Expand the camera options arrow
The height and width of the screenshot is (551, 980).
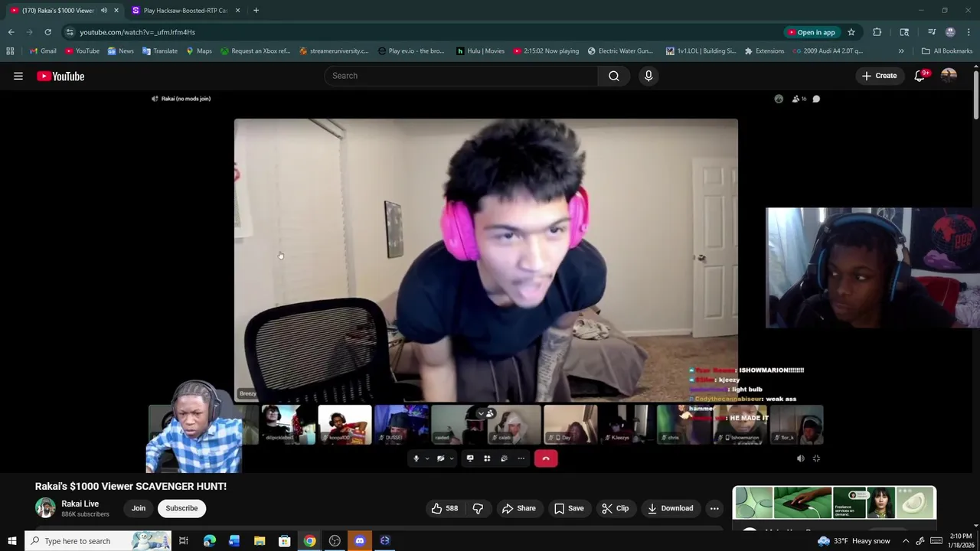(451, 458)
